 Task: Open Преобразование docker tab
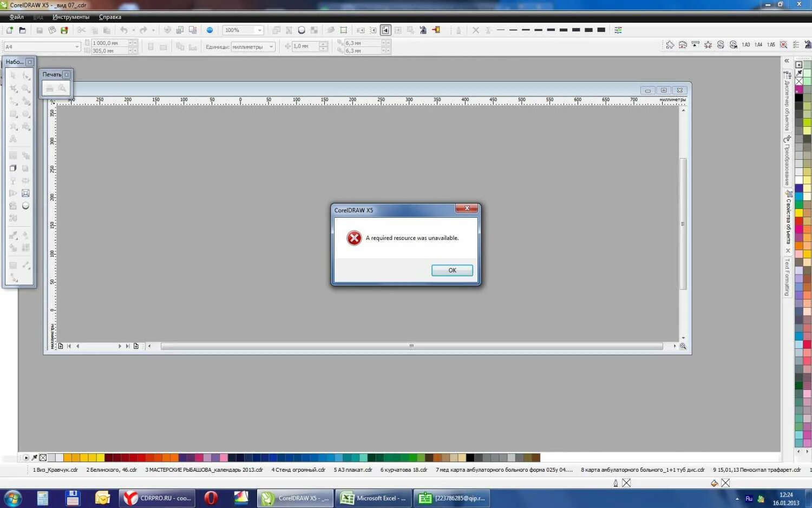(787, 161)
